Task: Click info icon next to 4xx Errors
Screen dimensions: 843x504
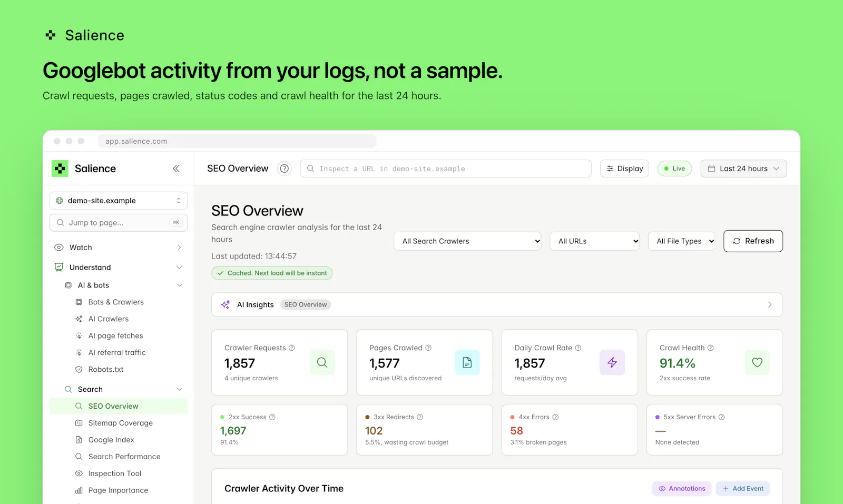Action: (555, 417)
